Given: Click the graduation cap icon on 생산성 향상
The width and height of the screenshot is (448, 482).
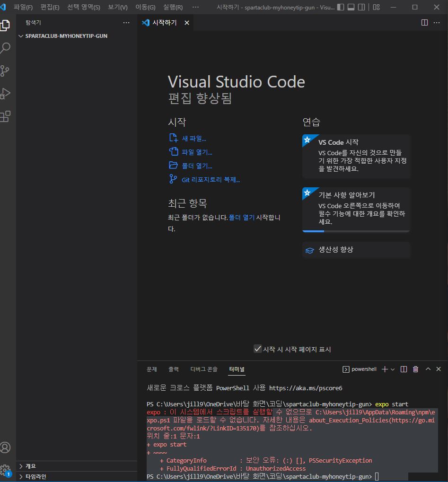Looking at the screenshot, I should point(310,251).
